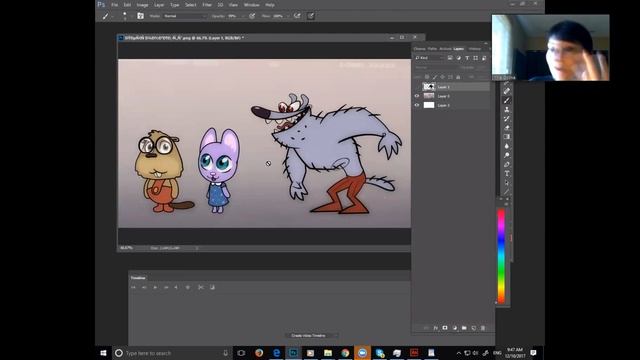The width and height of the screenshot is (640, 360).
Task: Create a new group folder icon
Action: tap(464, 328)
